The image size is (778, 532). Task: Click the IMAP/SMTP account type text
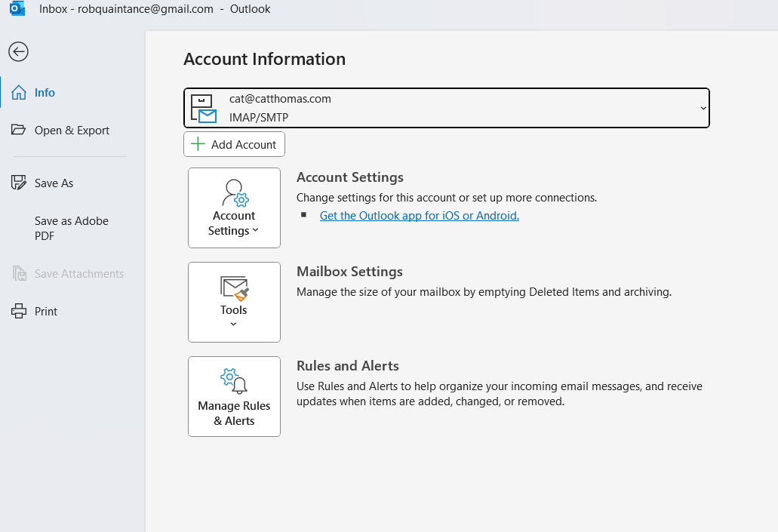tap(259, 118)
